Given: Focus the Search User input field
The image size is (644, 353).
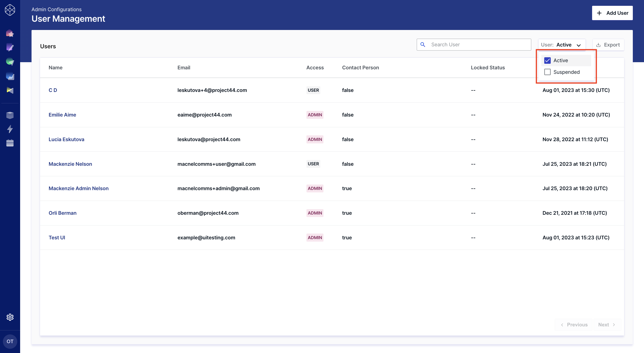Looking at the screenshot, I should 474,45.
